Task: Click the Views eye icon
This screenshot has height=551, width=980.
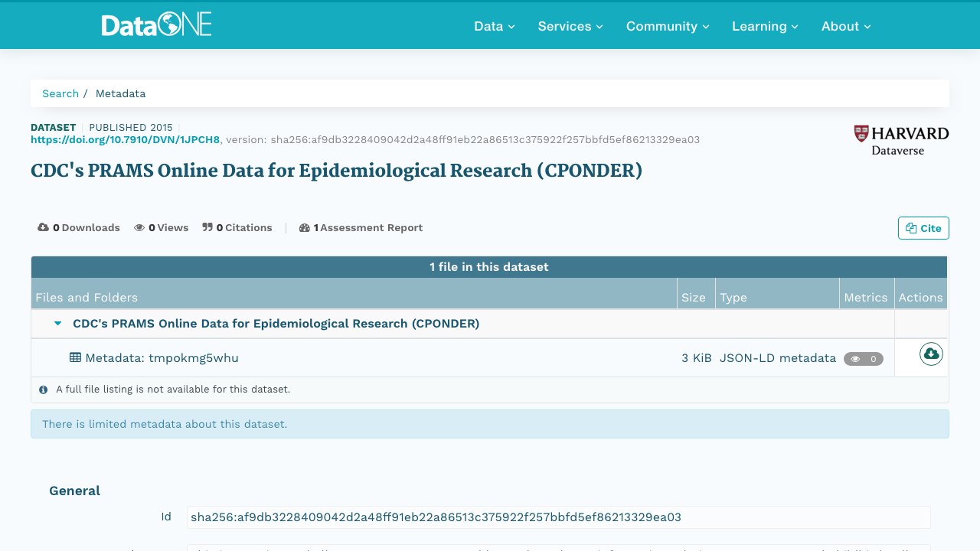Action: (139, 227)
